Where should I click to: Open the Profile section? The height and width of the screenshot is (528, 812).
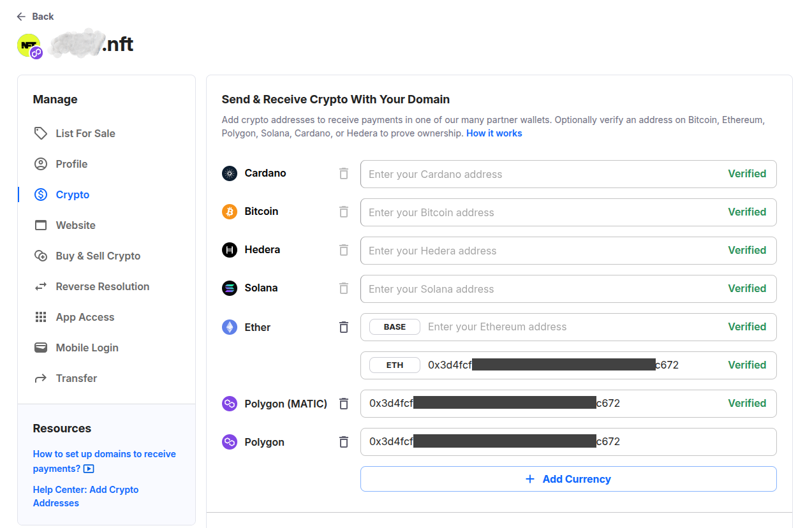[71, 164]
